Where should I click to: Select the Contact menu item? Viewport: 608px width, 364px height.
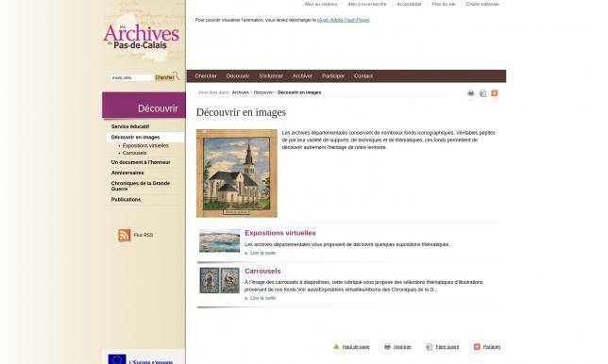[x=363, y=76]
